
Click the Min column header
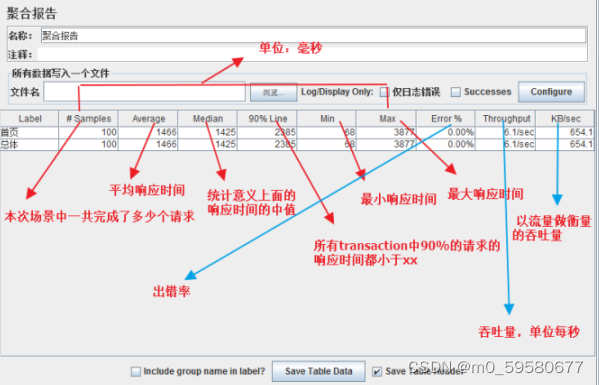[327, 119]
